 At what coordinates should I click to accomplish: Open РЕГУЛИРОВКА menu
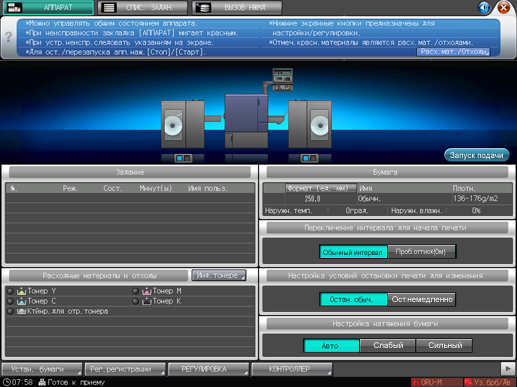(x=209, y=369)
